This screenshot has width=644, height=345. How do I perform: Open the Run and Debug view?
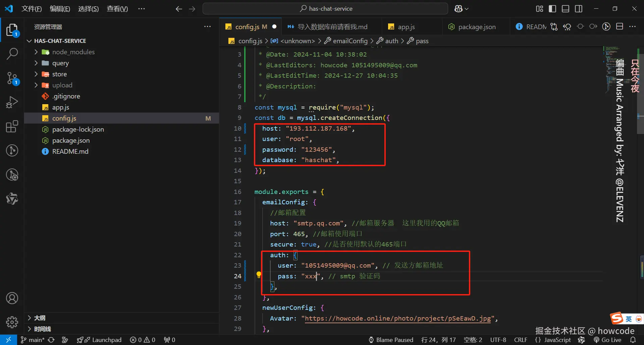12,102
